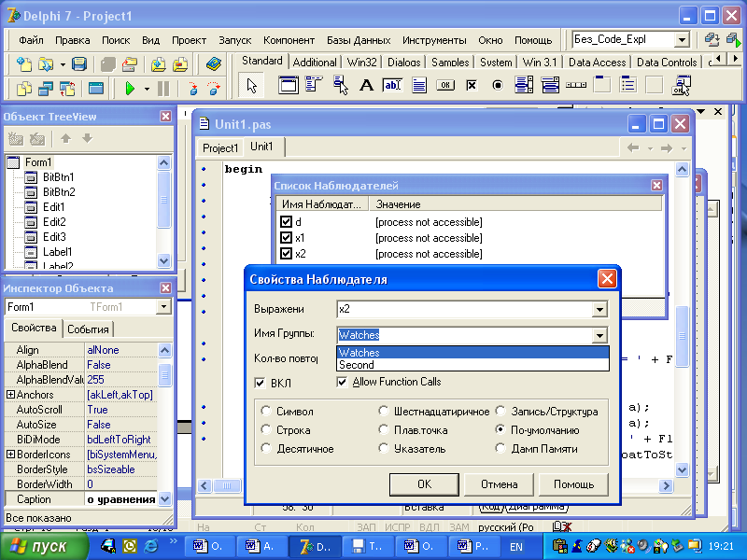Select the ListBox component icon
The width and height of the screenshot is (747, 560).
click(x=524, y=86)
